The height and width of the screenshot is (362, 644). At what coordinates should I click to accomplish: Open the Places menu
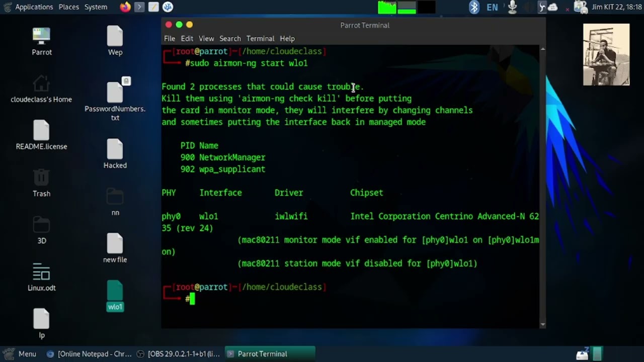click(68, 7)
